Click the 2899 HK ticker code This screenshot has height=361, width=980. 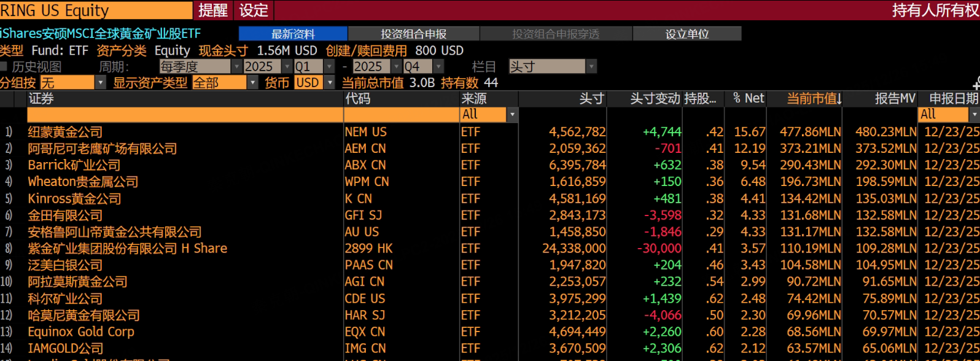[368, 249]
